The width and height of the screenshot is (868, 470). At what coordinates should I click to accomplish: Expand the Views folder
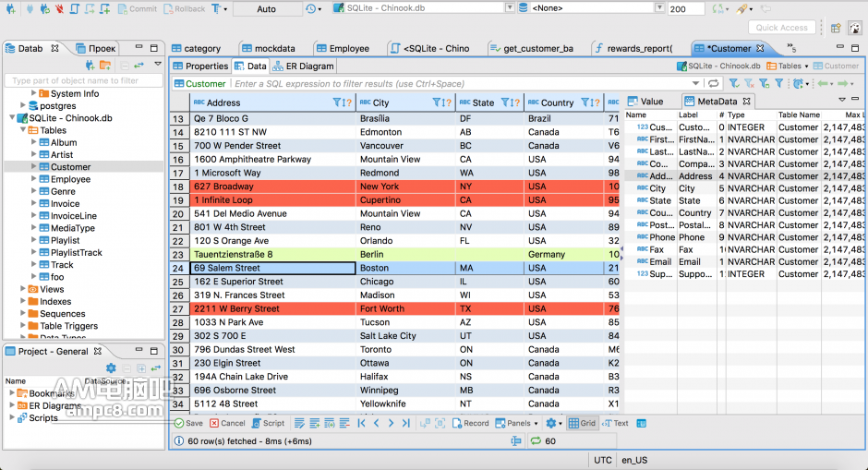coord(23,288)
